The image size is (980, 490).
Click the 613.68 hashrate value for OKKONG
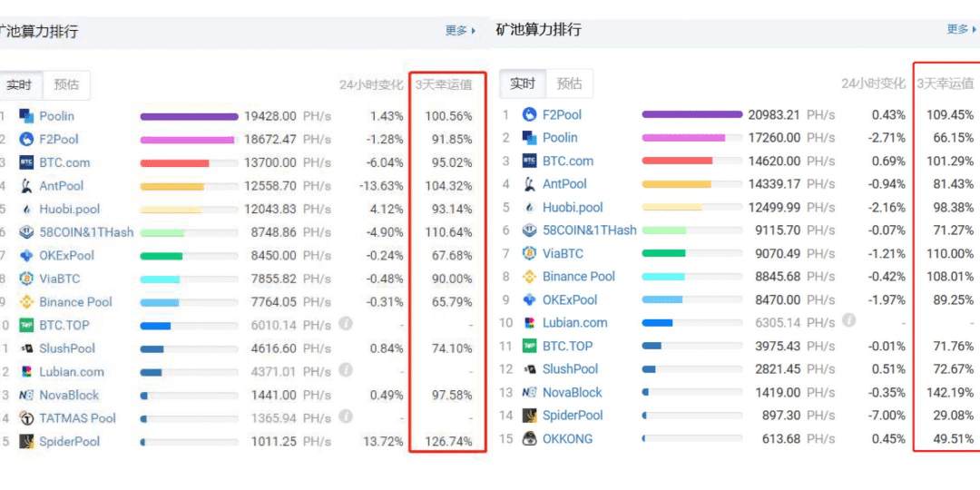780,439
